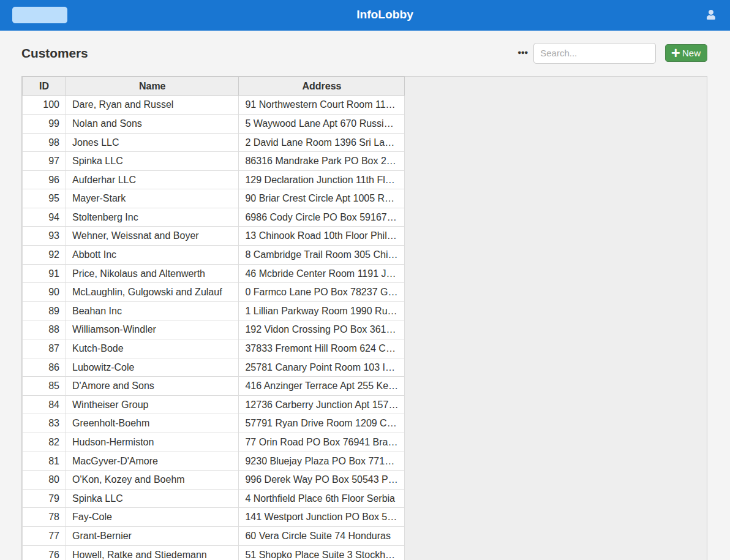Sort by the Name column header
The image size is (730, 560).
[x=152, y=86]
